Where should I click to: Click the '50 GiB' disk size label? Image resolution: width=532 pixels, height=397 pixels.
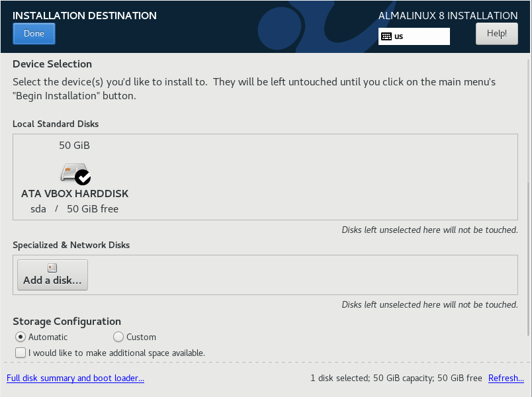point(74,145)
